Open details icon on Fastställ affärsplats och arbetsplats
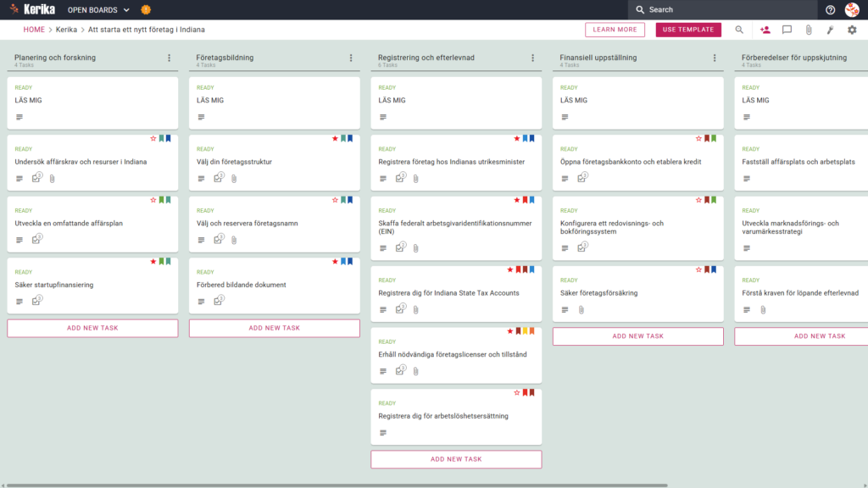This screenshot has height=488, width=868. pyautogui.click(x=747, y=179)
